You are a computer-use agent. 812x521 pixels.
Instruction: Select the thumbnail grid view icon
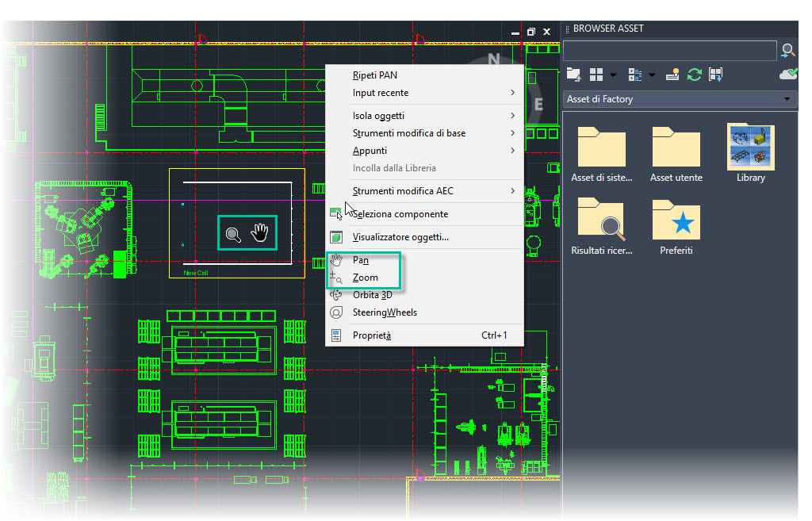click(596, 74)
